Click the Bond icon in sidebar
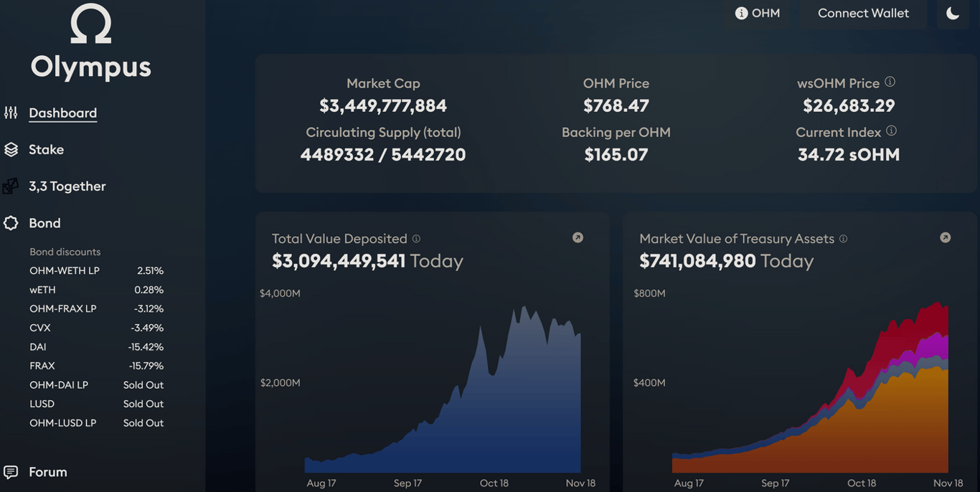This screenshot has width=980, height=492. click(x=11, y=223)
